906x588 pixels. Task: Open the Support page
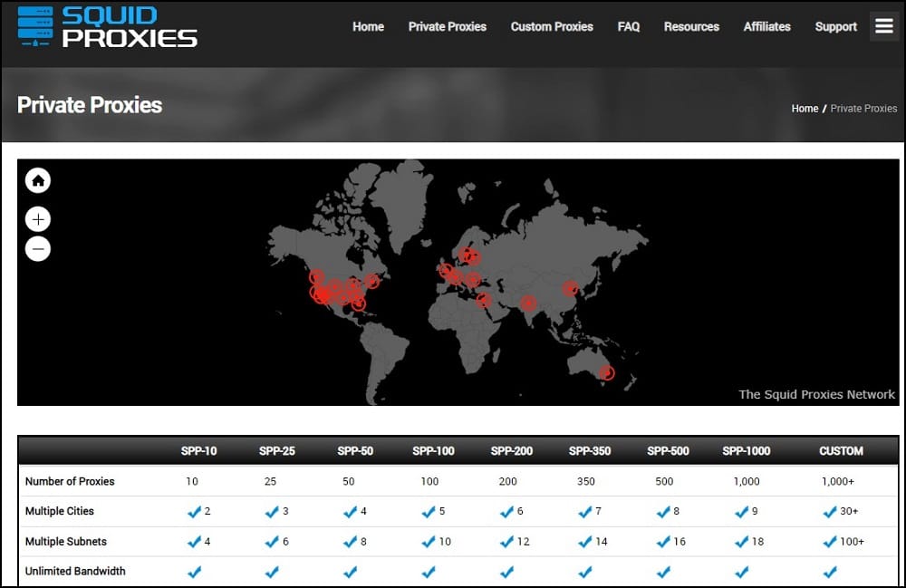(x=835, y=26)
